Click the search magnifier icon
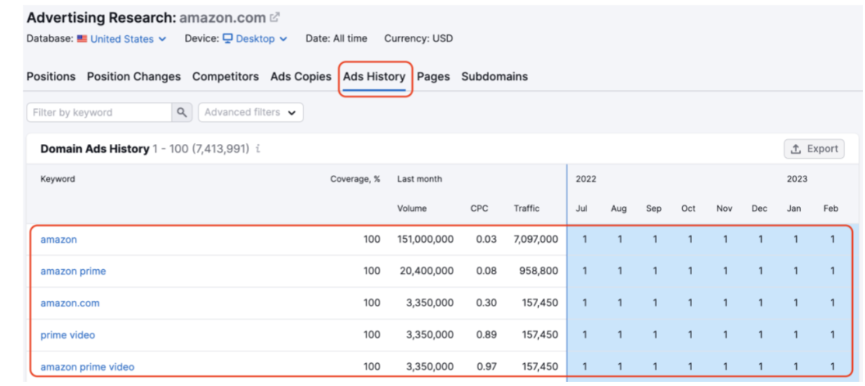This screenshot has width=865, height=386. (181, 112)
